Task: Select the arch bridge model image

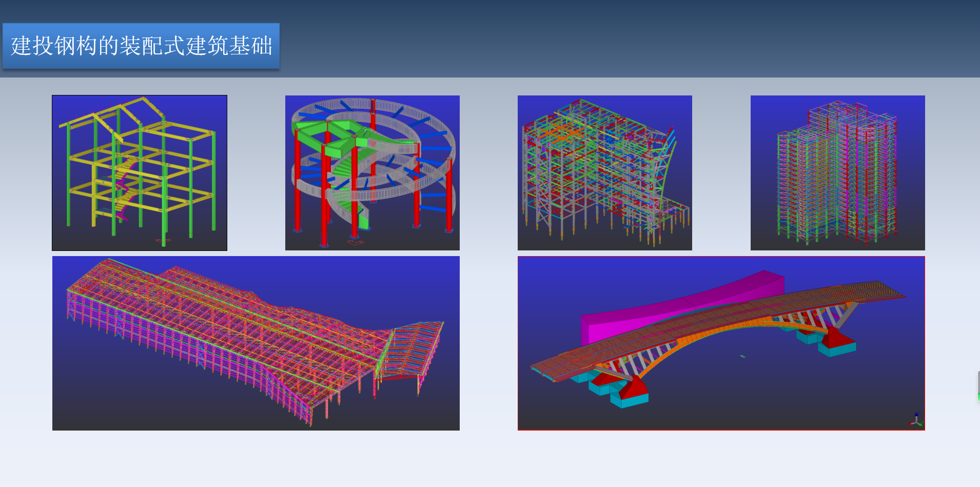Action: point(721,343)
